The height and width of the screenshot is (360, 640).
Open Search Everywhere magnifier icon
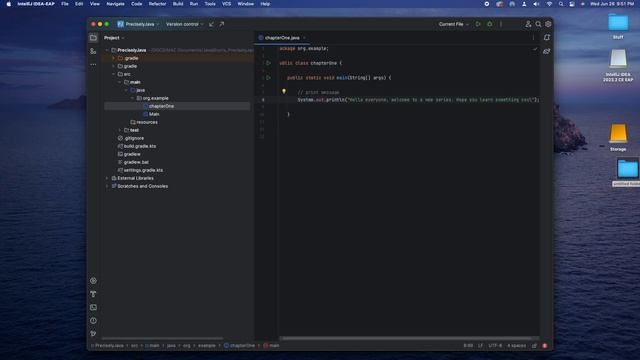pyautogui.click(x=538, y=24)
